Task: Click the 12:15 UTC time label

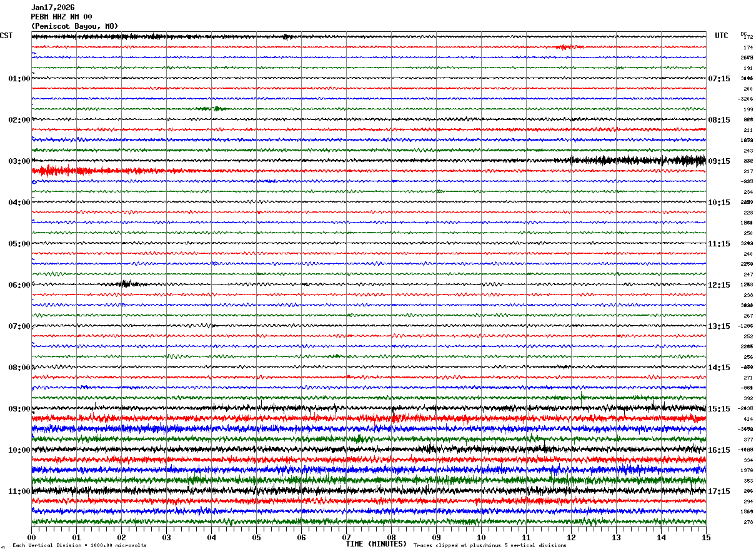Action: pos(719,285)
